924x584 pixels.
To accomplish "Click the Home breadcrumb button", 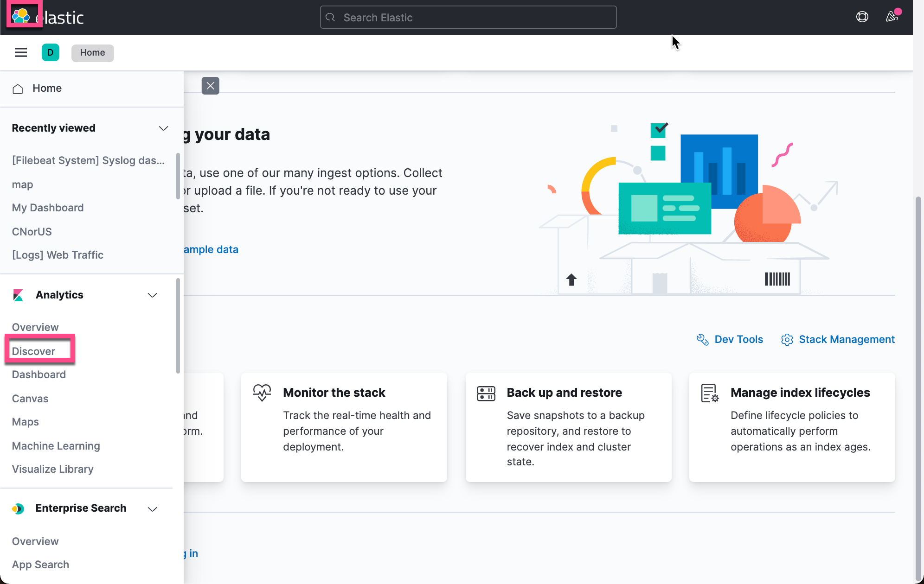I will pyautogui.click(x=92, y=52).
